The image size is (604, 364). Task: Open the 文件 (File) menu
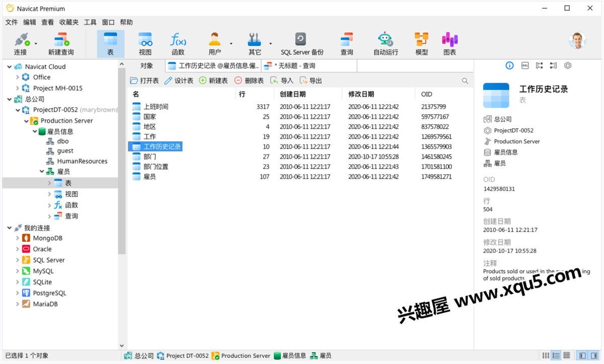pyautogui.click(x=12, y=22)
